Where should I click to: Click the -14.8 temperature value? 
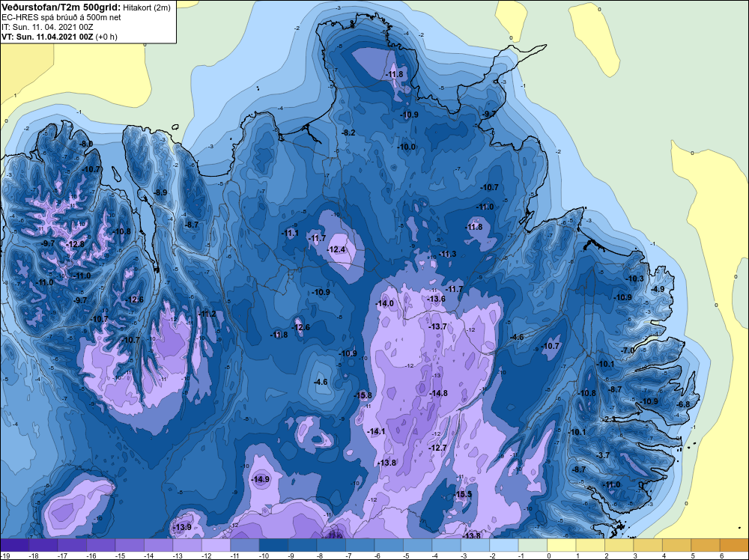pos(438,393)
